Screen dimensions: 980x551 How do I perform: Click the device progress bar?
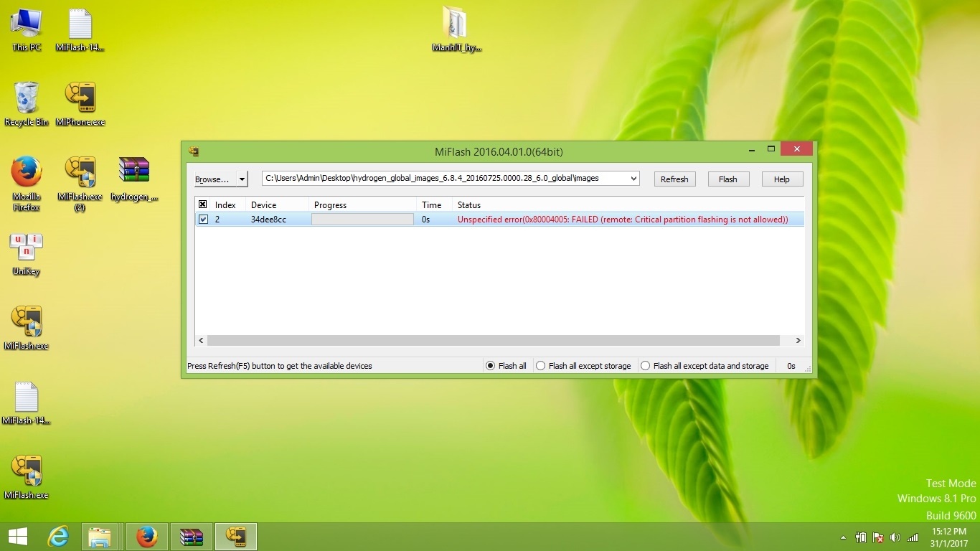coord(362,220)
